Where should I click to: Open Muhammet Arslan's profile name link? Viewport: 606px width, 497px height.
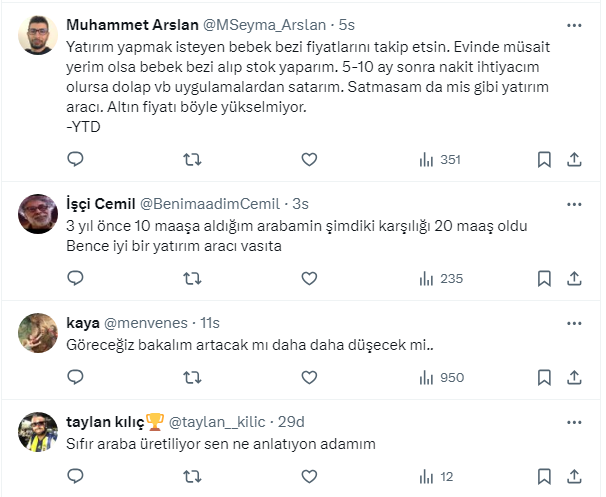pyautogui.click(x=125, y=24)
